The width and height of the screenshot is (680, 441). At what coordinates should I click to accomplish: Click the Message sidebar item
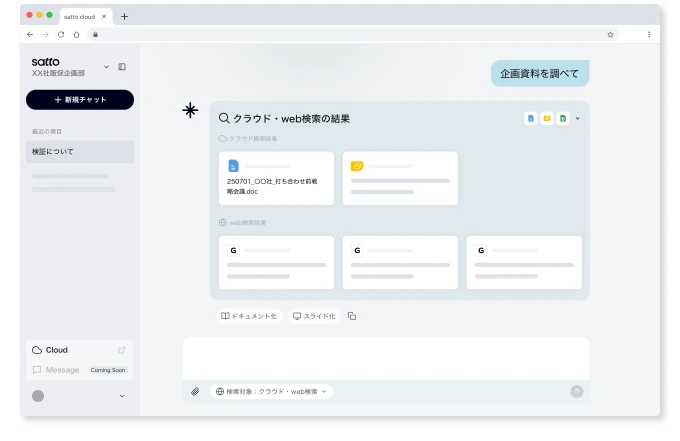tap(56, 370)
